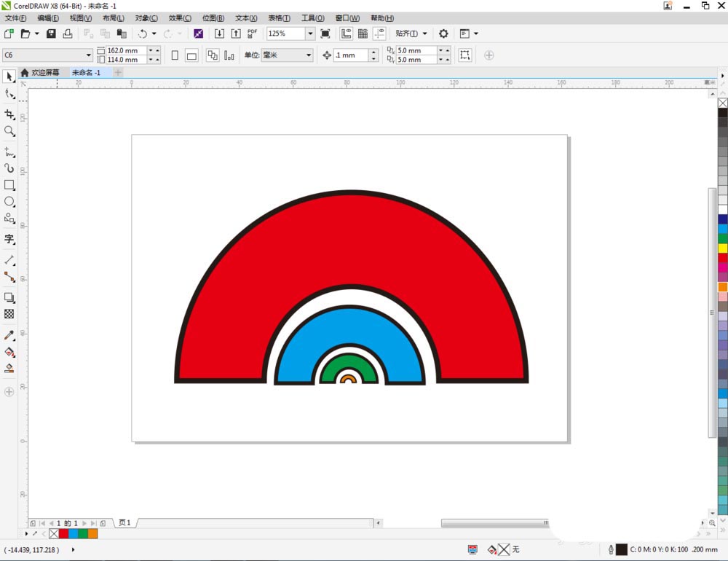Click the Save disk icon

tap(51, 34)
